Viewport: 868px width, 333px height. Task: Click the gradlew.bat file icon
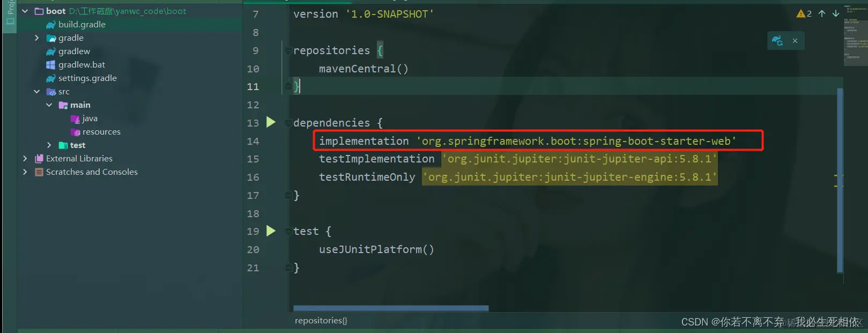(x=51, y=65)
